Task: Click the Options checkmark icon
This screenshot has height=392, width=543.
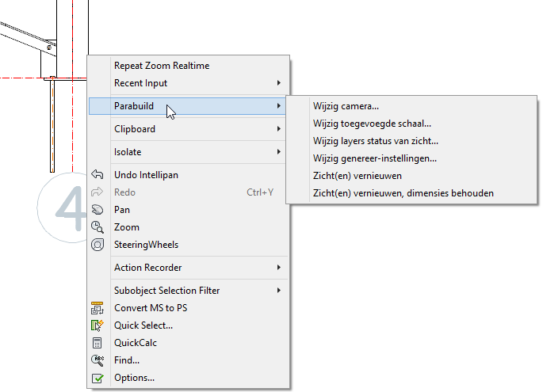Action: (x=98, y=379)
